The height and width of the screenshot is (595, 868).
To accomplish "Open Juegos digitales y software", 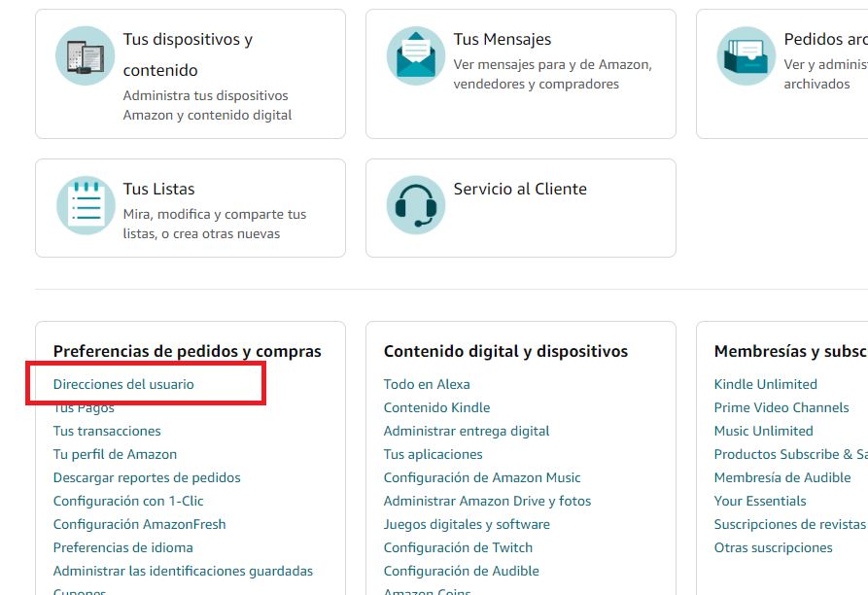I will coord(467,524).
